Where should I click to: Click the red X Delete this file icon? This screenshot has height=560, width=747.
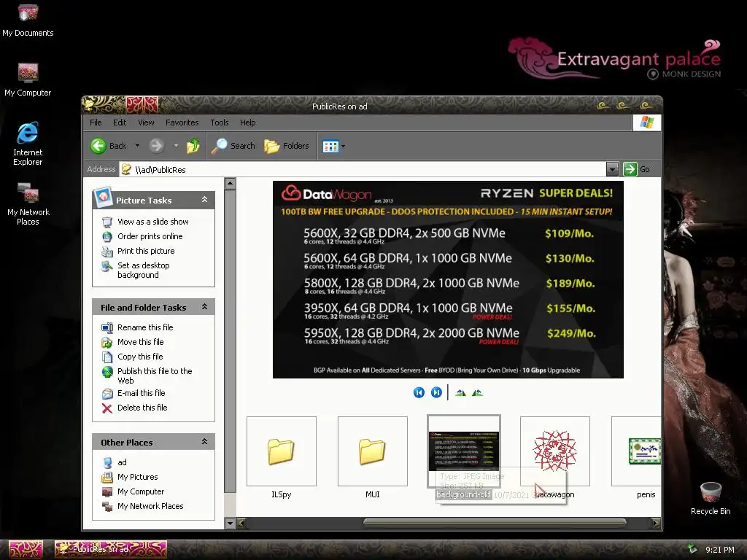pyautogui.click(x=107, y=408)
